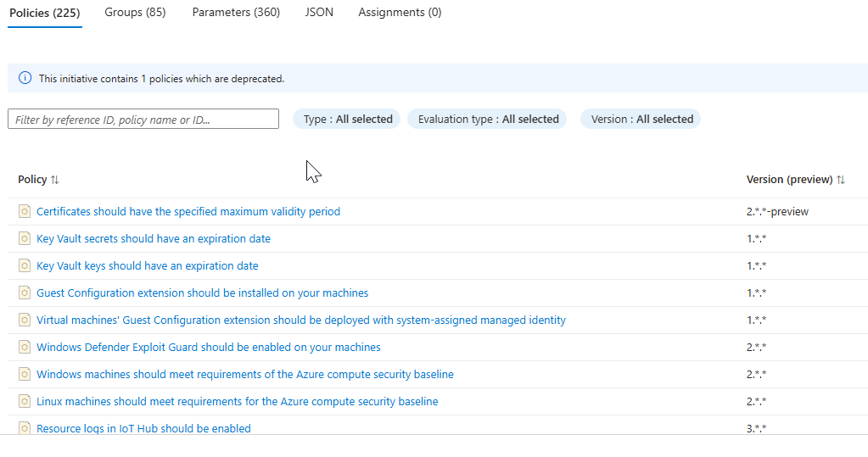Open the JSON tab

click(x=319, y=13)
